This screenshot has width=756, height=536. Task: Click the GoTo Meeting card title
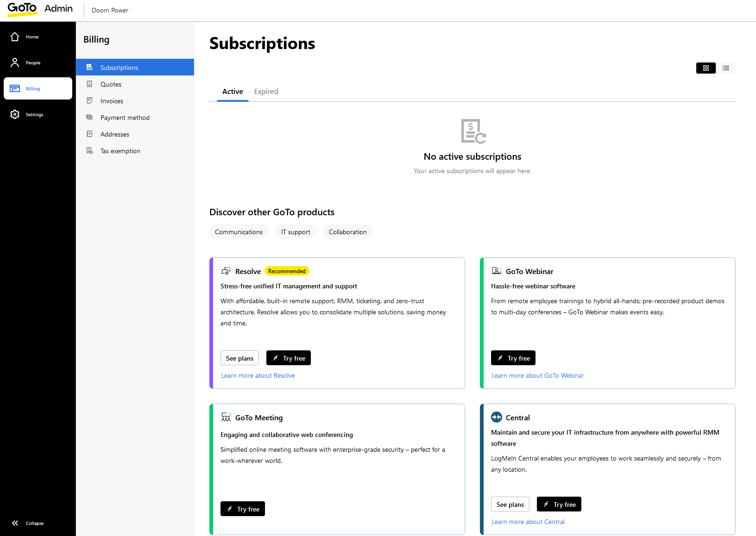[259, 418]
